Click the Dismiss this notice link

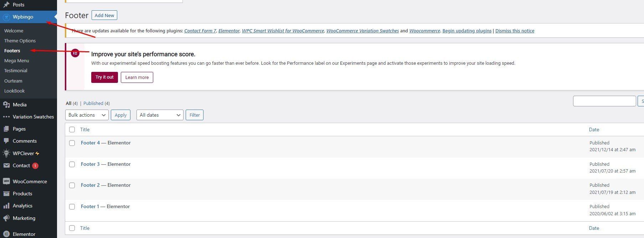click(515, 31)
